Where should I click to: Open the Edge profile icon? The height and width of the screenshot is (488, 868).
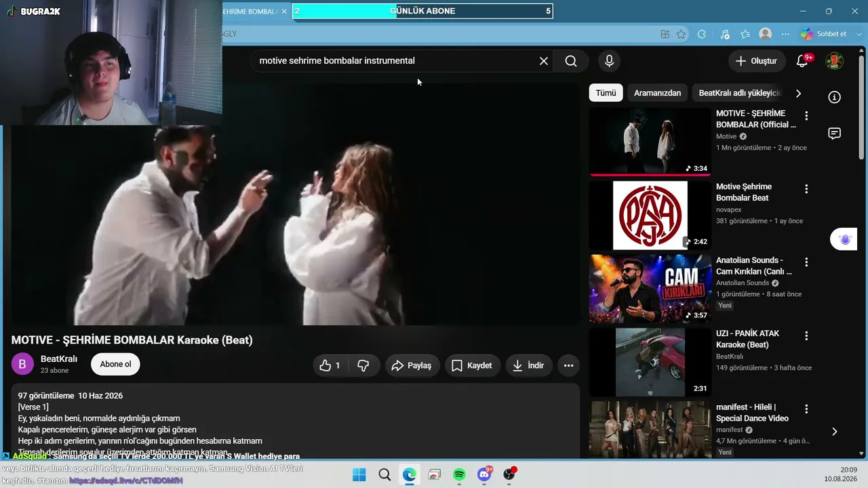pos(766,34)
